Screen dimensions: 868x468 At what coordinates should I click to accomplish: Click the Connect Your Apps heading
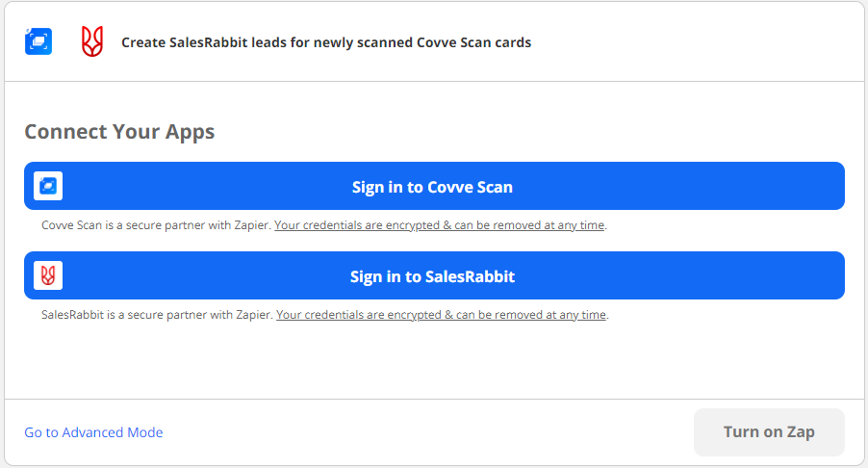click(x=119, y=131)
